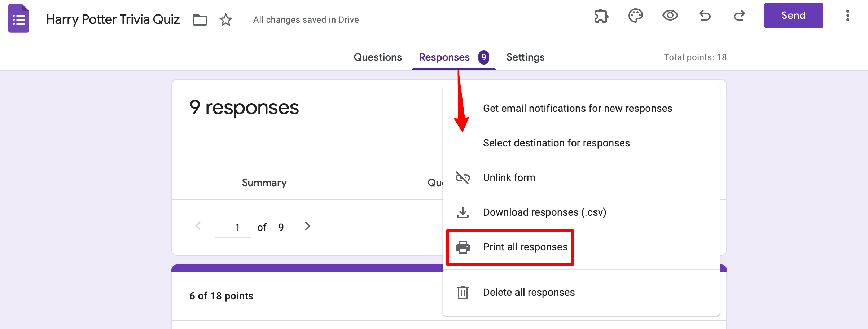Open the move to folder icon
The image size is (868, 329).
click(x=200, y=19)
